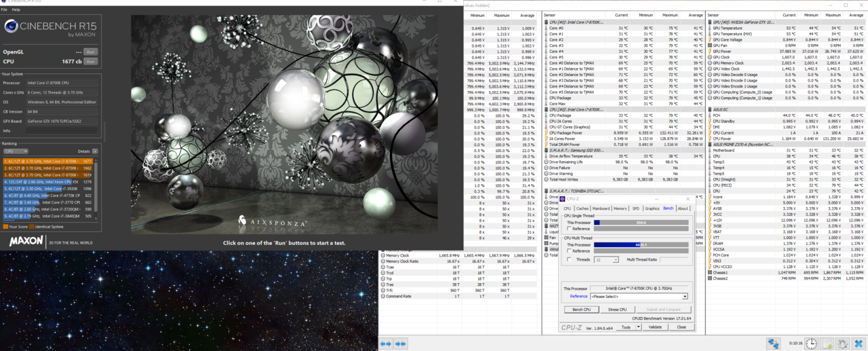Select the Chassis1 fan sensor icon
This screenshot has height=351, width=868.
[x=710, y=272]
